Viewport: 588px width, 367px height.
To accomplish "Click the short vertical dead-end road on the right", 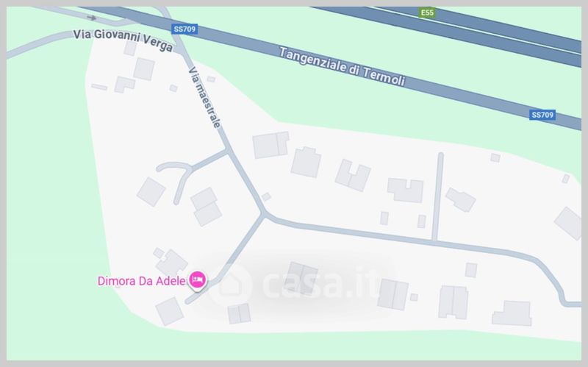I will [437, 196].
